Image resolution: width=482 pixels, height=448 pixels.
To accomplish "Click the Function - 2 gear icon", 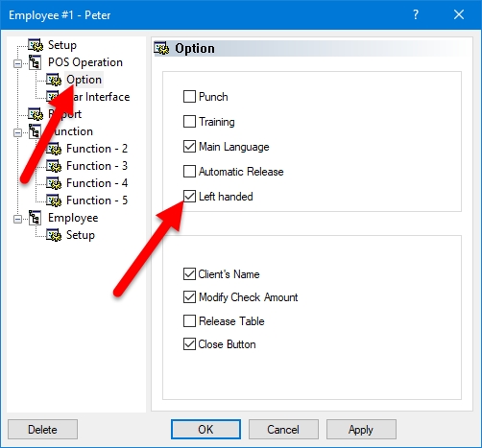I will click(54, 149).
